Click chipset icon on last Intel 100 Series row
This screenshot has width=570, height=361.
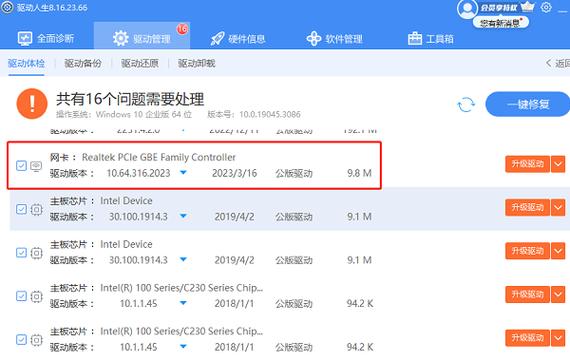coord(36,340)
